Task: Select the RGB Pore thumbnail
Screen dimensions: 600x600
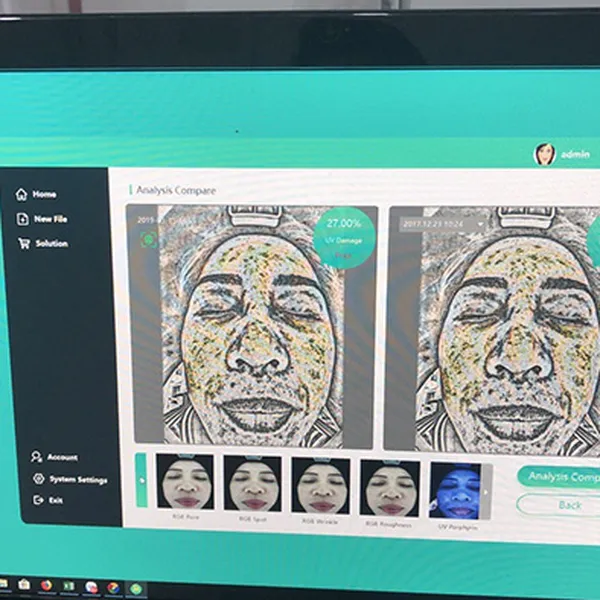Action: [x=185, y=484]
